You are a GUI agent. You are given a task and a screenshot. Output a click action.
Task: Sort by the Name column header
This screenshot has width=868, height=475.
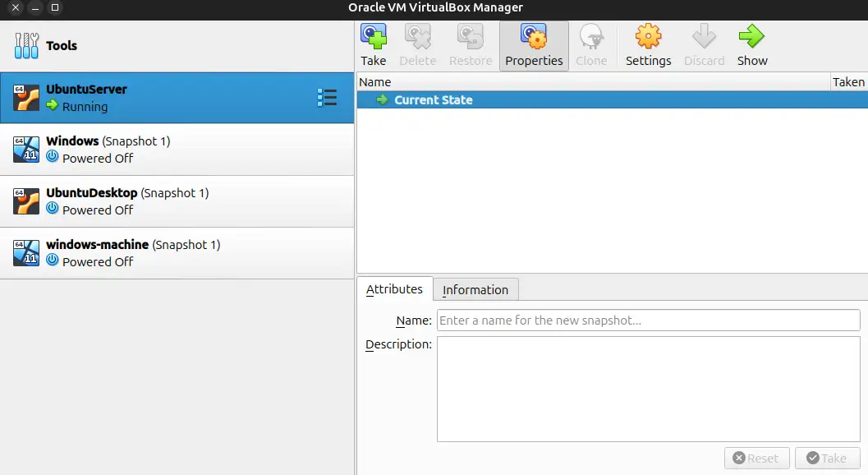pos(594,82)
